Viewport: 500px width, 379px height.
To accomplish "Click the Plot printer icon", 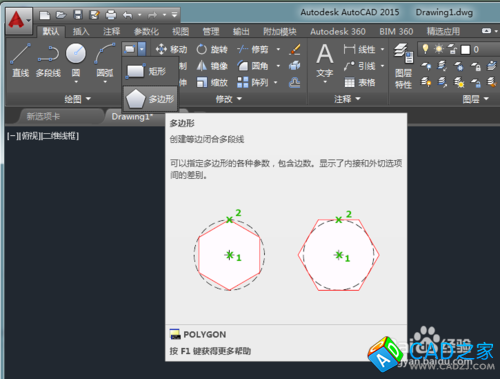I will click(111, 15).
